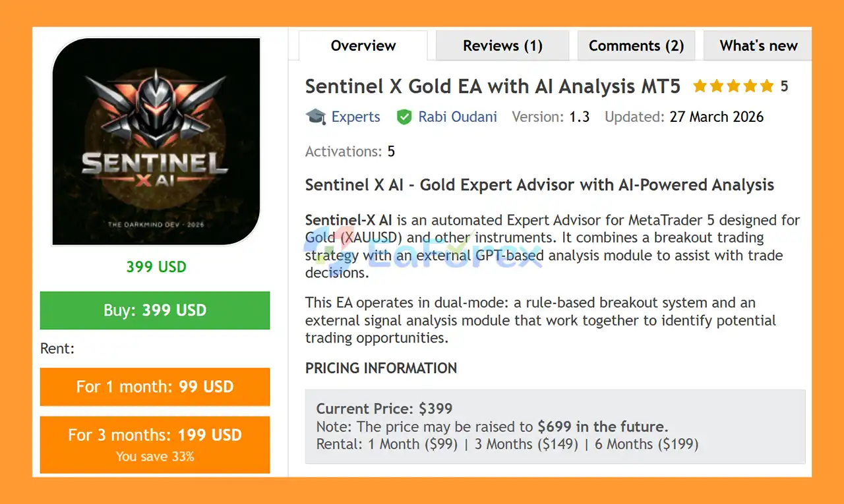Select the What's new tab
This screenshot has height=504, width=844.
758,45
